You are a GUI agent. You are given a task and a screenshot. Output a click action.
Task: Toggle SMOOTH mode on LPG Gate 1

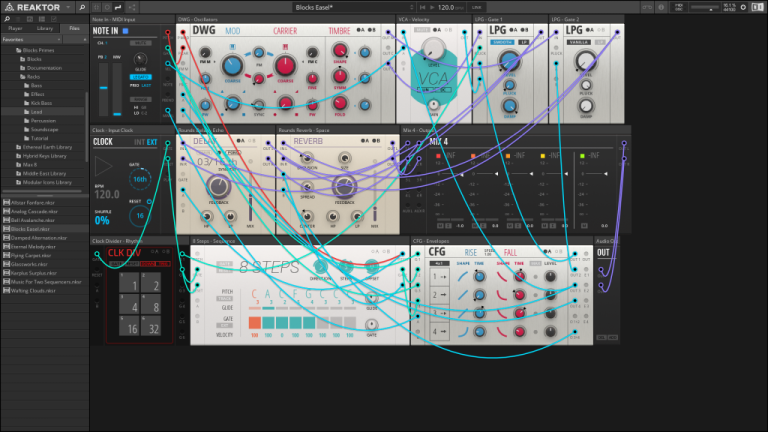click(502, 43)
